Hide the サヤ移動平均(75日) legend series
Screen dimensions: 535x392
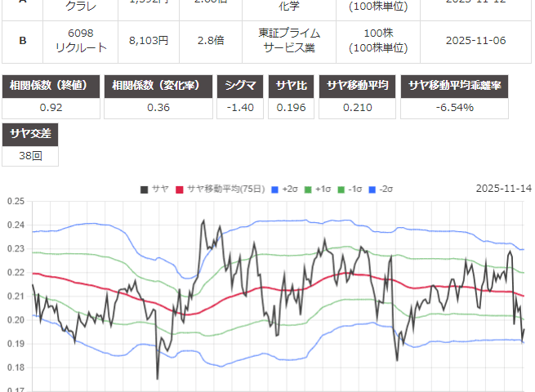[x=218, y=189]
